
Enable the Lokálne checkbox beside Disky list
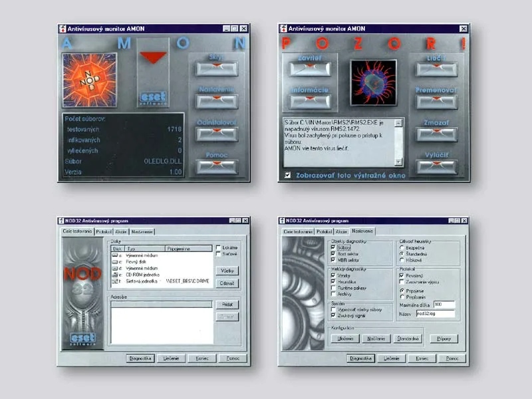click(218, 247)
